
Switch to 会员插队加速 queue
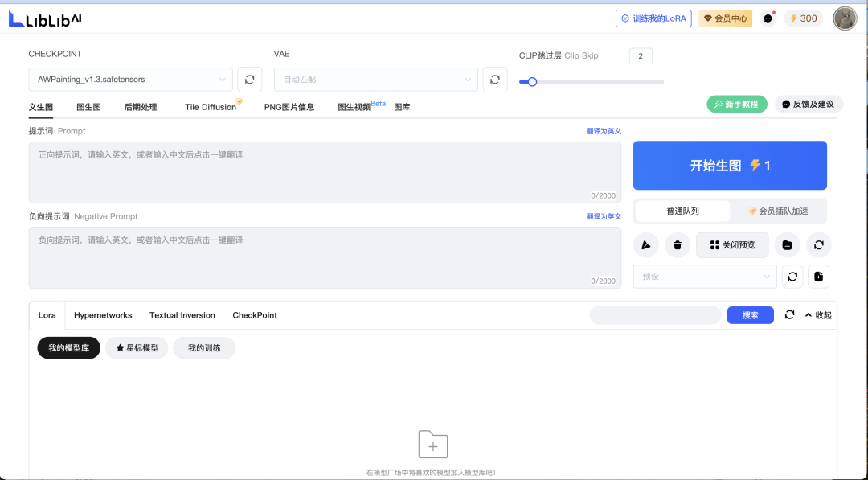778,211
